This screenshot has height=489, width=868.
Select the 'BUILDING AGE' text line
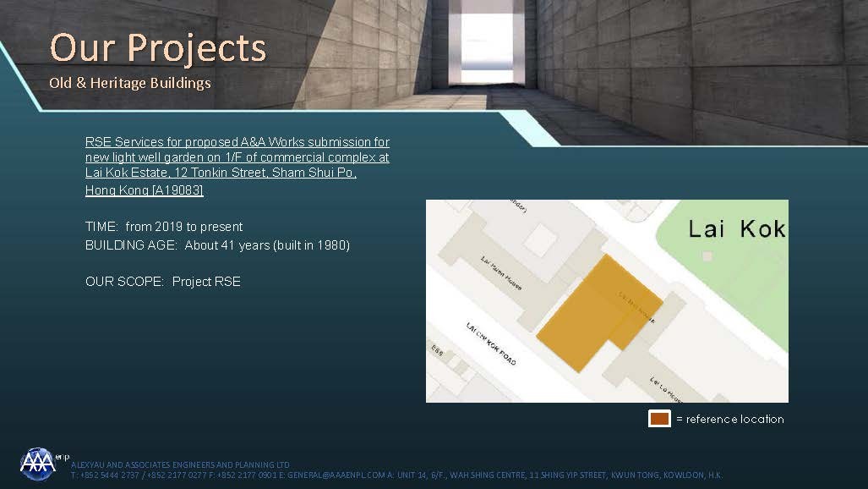[217, 245]
